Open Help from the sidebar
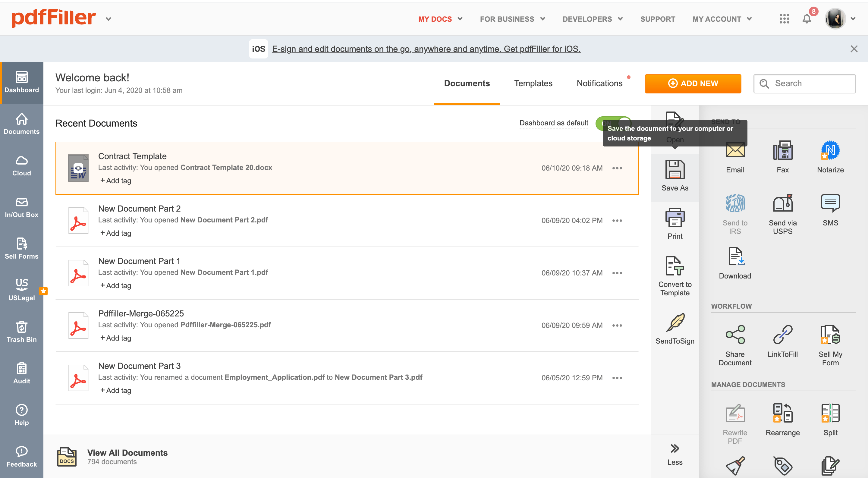The height and width of the screenshot is (478, 868). tap(22, 415)
